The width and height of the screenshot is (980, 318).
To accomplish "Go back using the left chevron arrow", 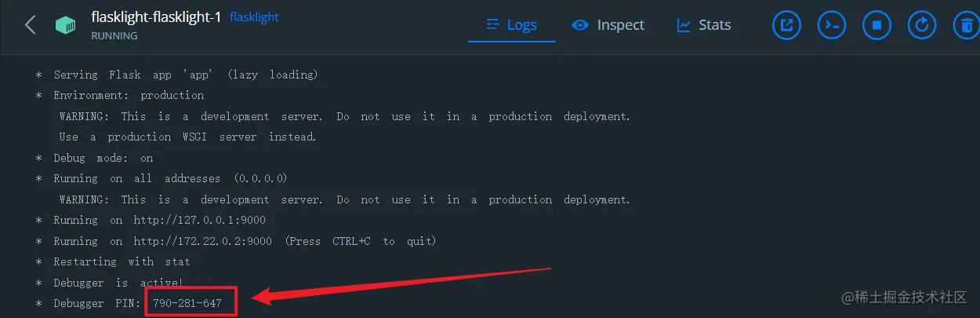I will [x=30, y=25].
